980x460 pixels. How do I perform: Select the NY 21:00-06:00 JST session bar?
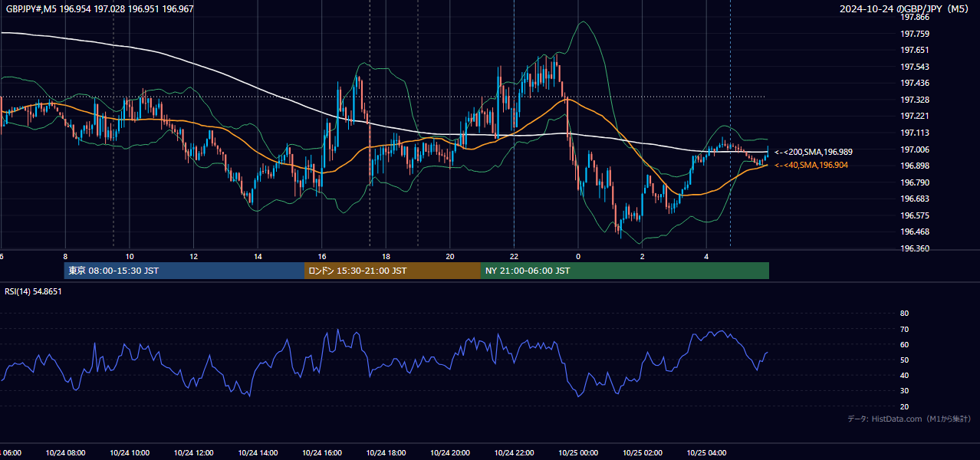625,271
